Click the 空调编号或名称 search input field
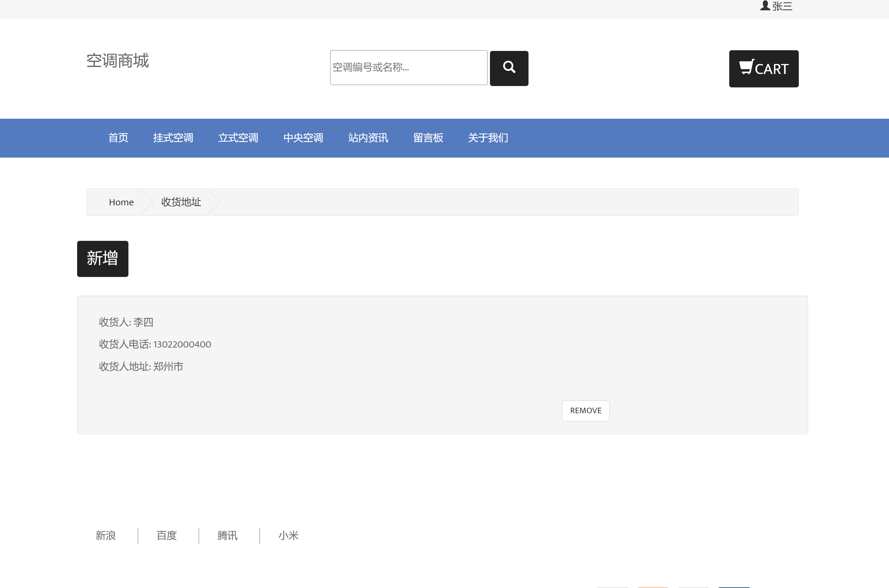The height and width of the screenshot is (588, 889). (408, 67)
